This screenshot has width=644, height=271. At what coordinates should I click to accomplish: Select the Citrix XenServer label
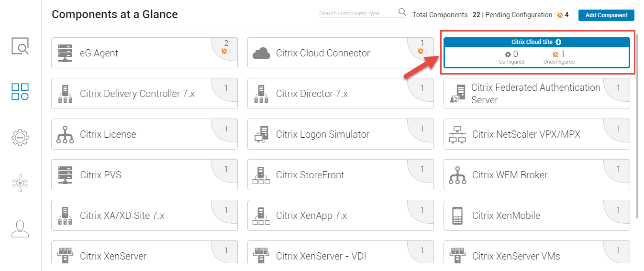pos(113,256)
